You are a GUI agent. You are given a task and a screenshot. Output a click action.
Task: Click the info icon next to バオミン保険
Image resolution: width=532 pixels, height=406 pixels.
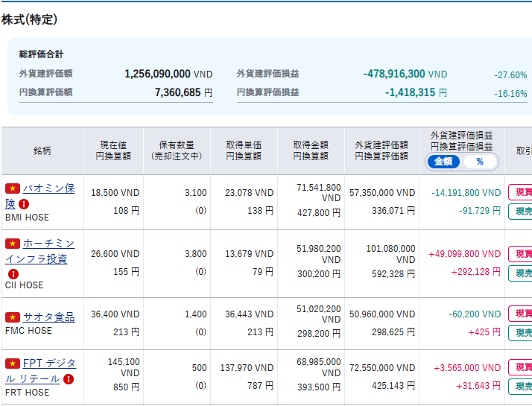coord(25,204)
